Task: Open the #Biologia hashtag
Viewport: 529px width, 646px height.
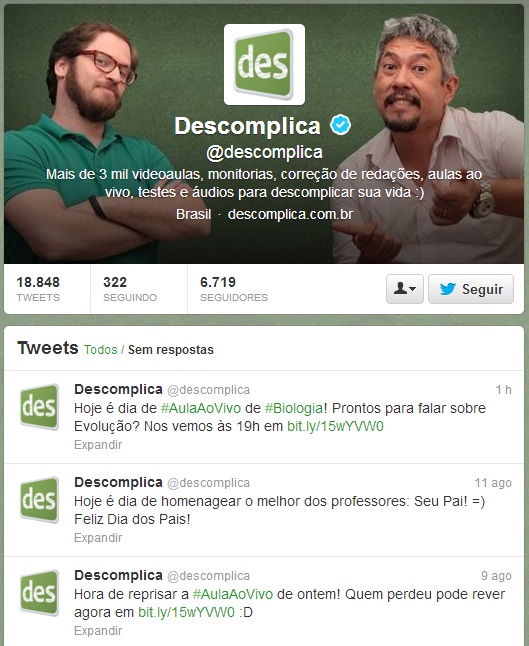Action: pos(293,408)
